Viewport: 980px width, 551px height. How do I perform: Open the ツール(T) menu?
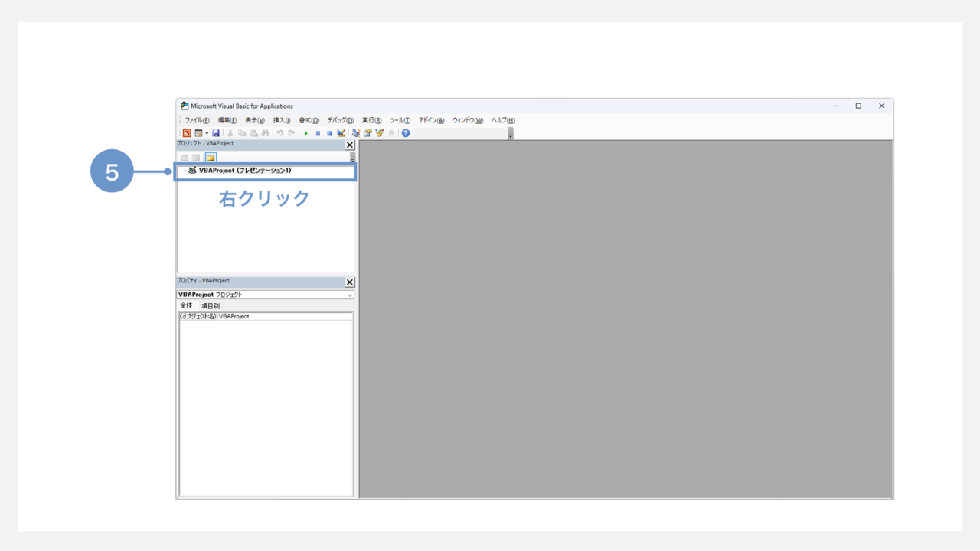pyautogui.click(x=400, y=120)
